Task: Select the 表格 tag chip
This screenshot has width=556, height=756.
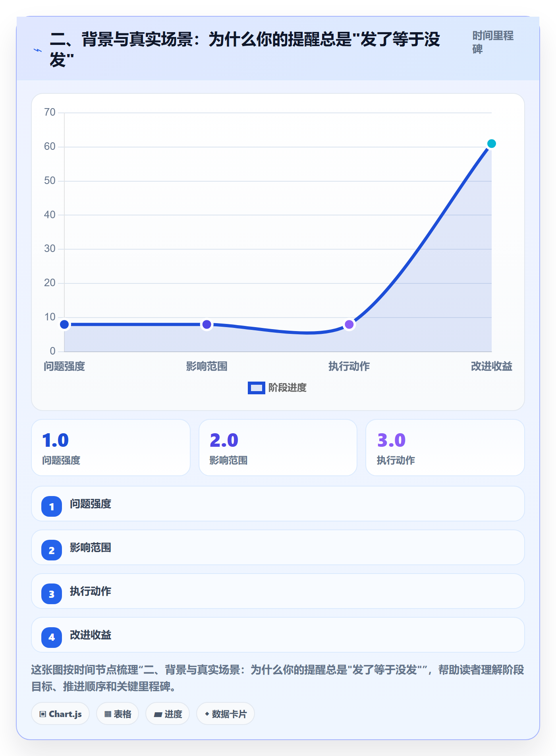Action: (118, 714)
